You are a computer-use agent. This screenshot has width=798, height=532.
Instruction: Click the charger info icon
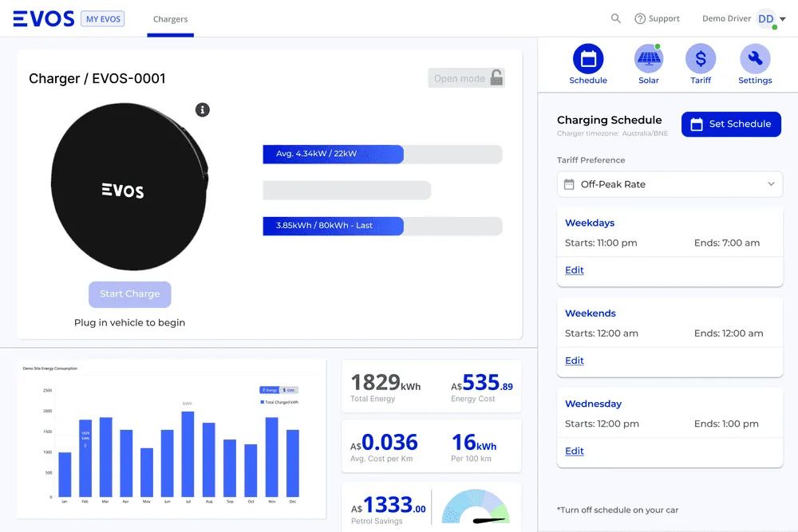(203, 110)
